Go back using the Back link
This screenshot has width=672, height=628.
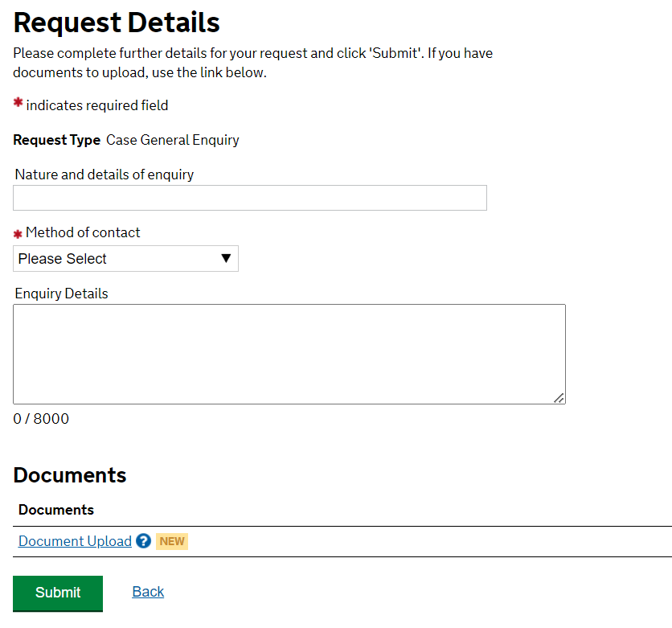tap(148, 592)
